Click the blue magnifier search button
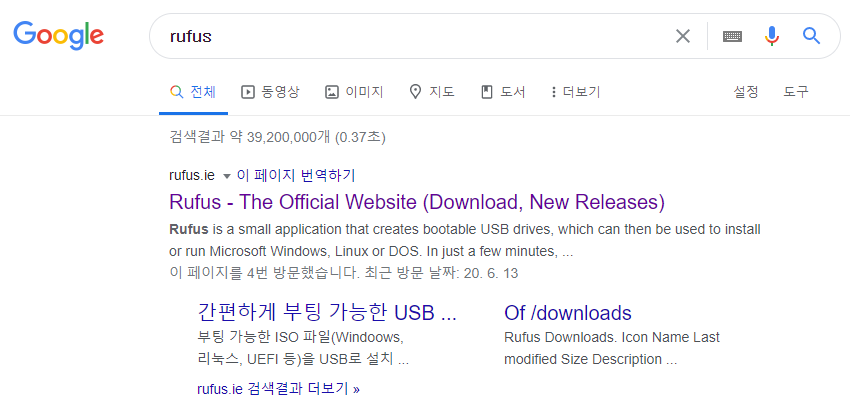Viewport: 850px width, 418px height. point(811,36)
